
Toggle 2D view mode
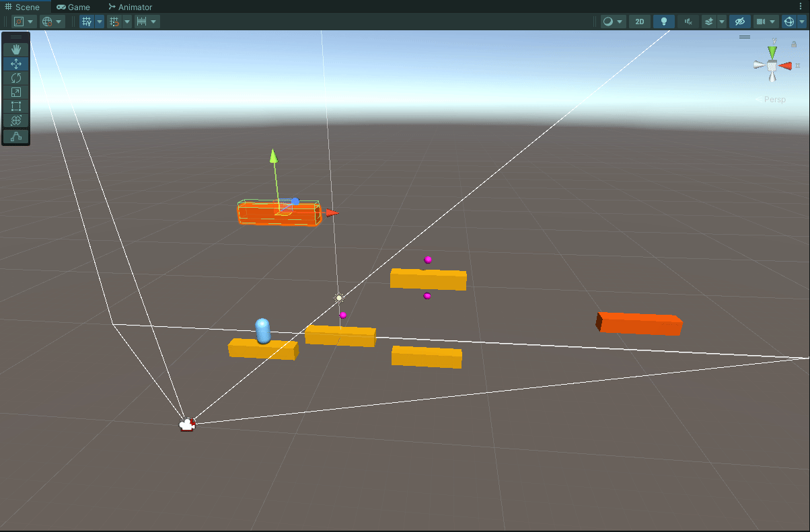(x=639, y=21)
